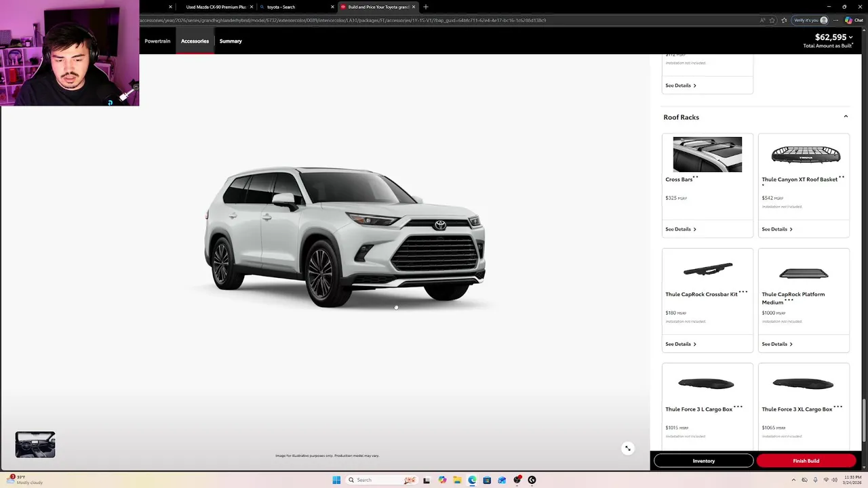Open the Cross Bars accessory image
The width and height of the screenshot is (868, 488).
tap(707, 155)
